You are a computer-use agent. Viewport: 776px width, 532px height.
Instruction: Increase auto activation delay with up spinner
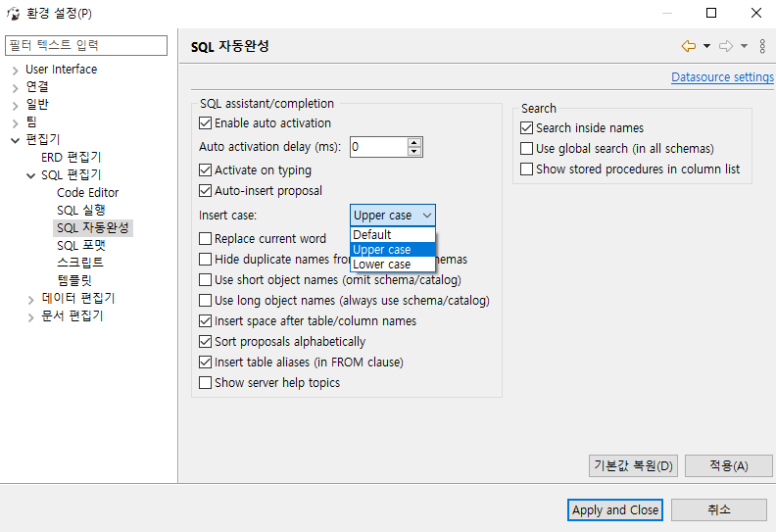click(x=414, y=142)
